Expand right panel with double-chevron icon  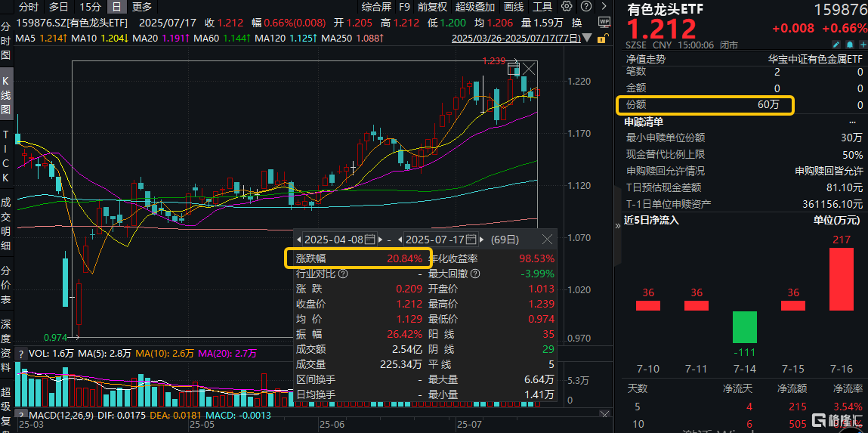click(x=619, y=226)
